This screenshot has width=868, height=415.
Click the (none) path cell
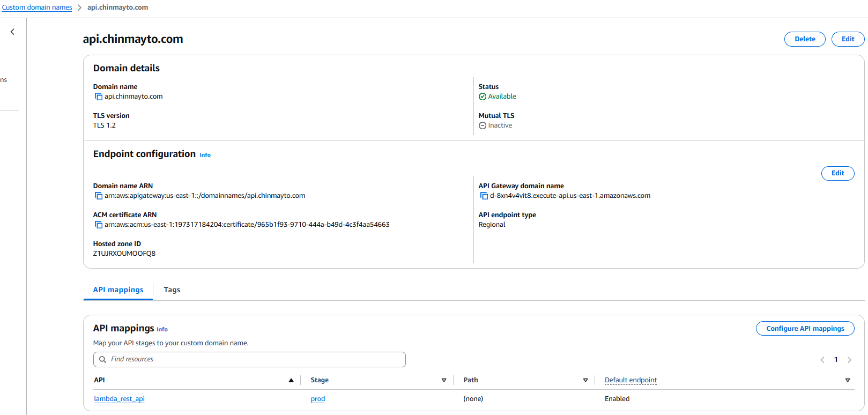tap(473, 399)
